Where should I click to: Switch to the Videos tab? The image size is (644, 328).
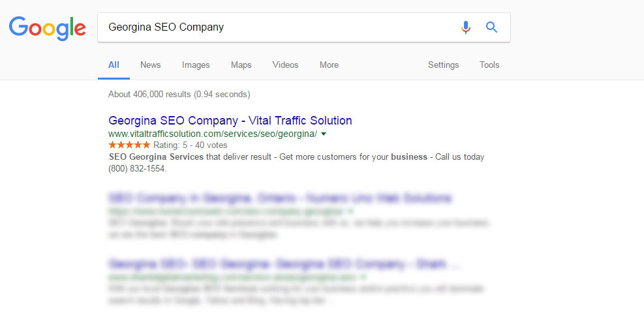point(285,65)
